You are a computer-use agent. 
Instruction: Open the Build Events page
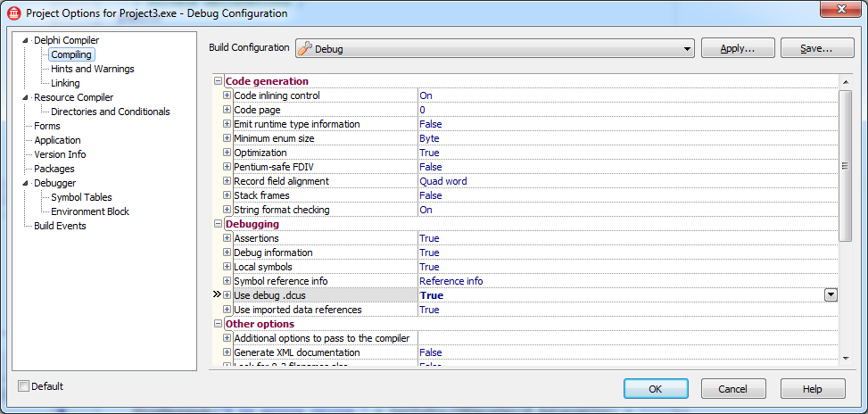click(60, 226)
